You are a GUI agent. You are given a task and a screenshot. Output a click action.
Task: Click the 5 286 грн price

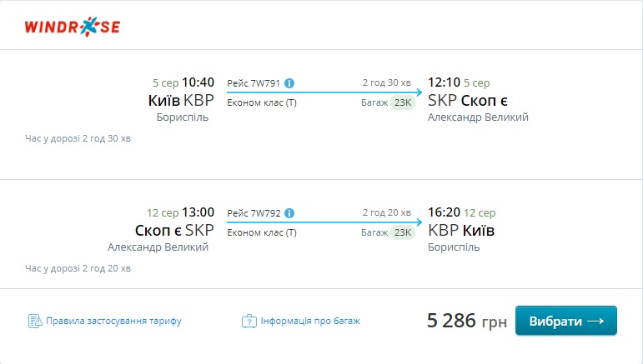pyautogui.click(x=466, y=321)
